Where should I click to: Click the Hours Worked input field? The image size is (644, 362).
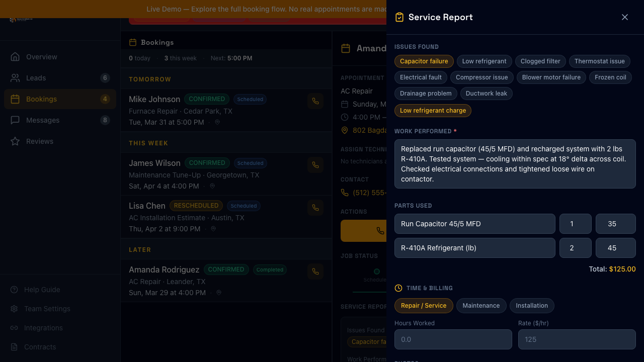453,339
